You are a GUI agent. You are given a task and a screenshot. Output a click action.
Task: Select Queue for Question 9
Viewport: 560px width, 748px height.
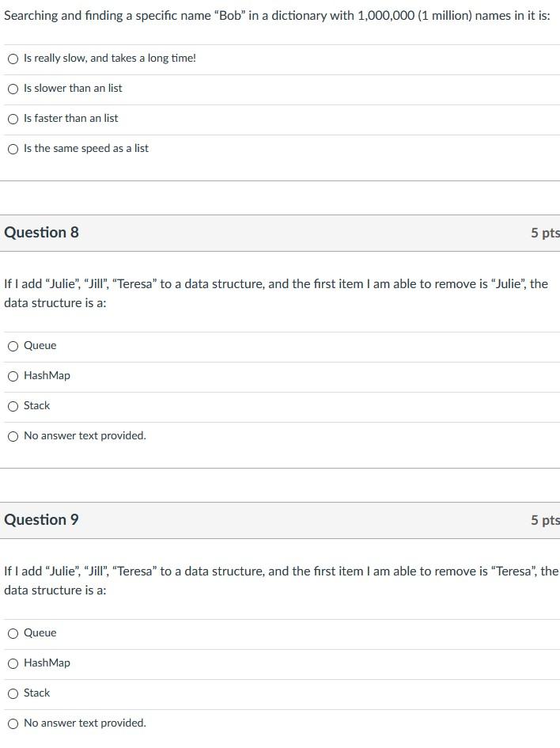(x=13, y=633)
